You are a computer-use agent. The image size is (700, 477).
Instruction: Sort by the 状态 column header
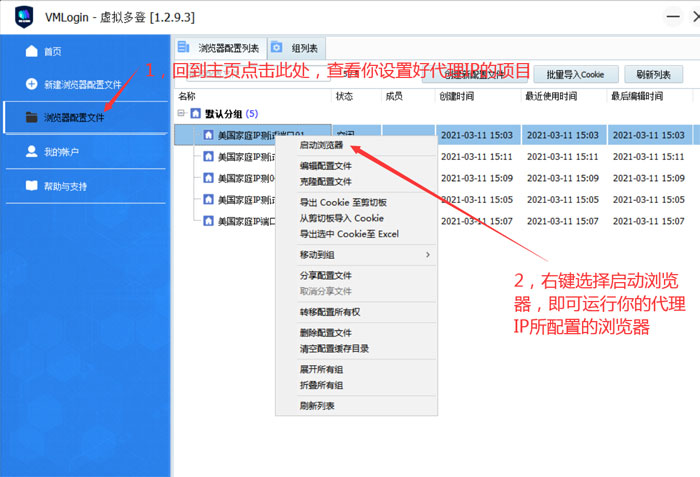point(344,96)
